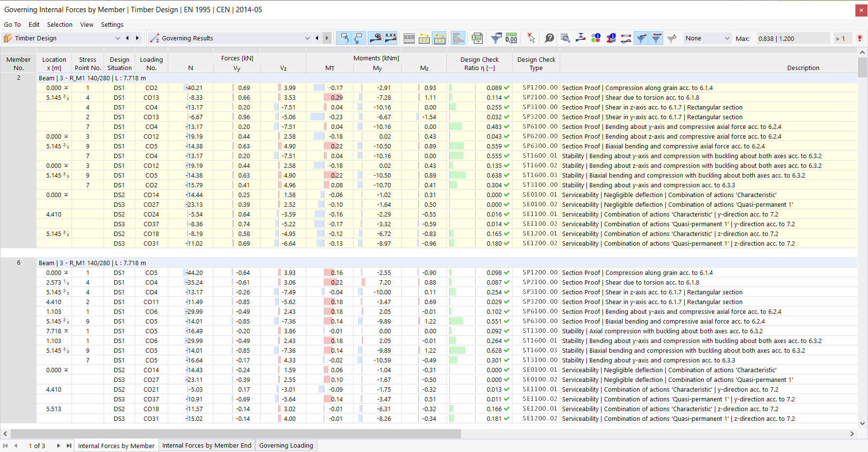This screenshot has width=868, height=452.
Task: Click the colored spheres info icon
Action: (x=596, y=38)
